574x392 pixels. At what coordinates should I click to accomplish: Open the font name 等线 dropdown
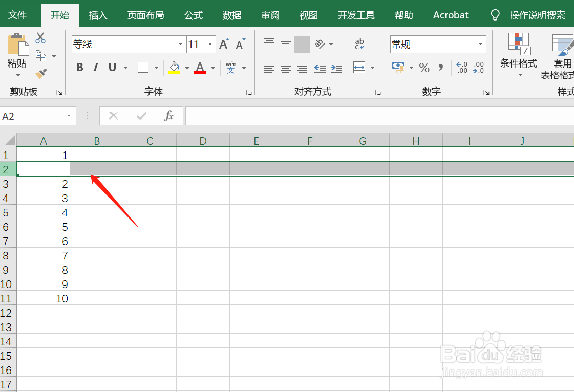coord(180,45)
